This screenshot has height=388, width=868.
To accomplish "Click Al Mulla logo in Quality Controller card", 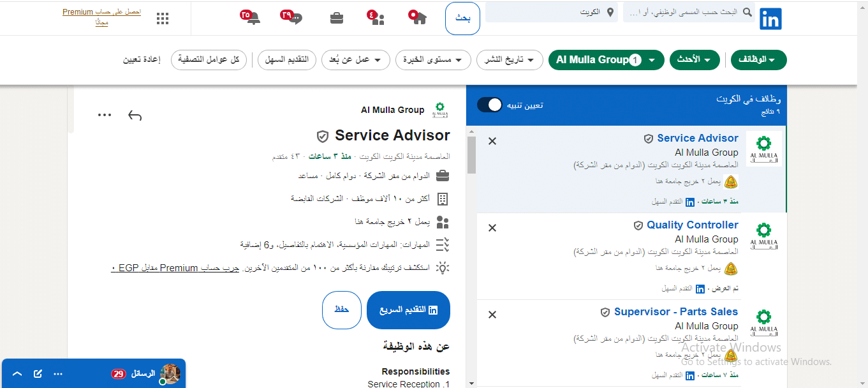I will [x=763, y=235].
